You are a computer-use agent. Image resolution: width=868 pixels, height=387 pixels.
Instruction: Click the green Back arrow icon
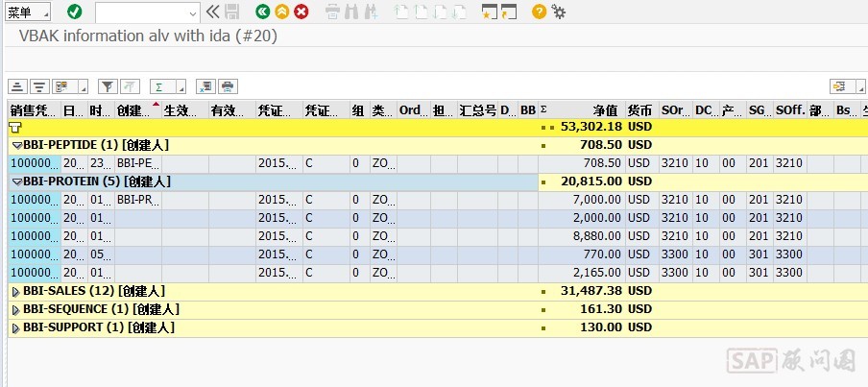[x=262, y=12]
